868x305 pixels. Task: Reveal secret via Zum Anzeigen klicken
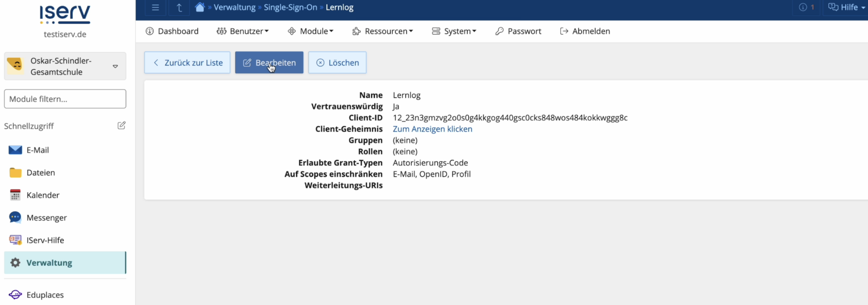pyautogui.click(x=432, y=129)
